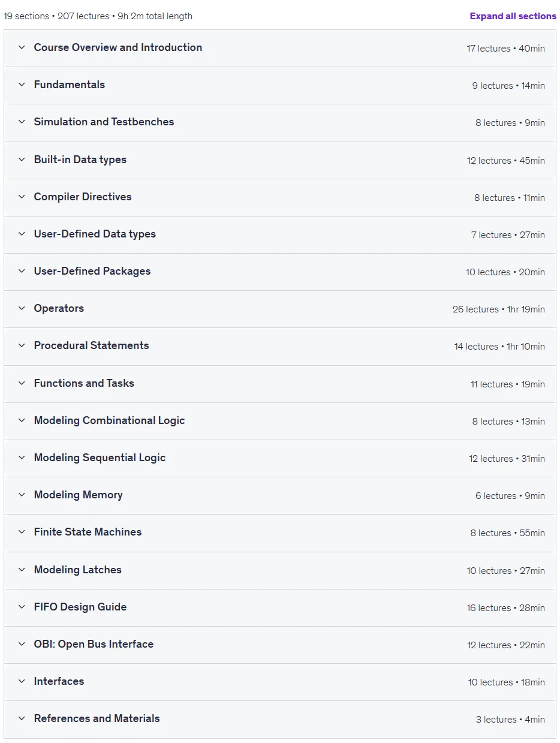
Task: Expand the Course Overview and Introduction chevron
Action: pyautogui.click(x=22, y=47)
